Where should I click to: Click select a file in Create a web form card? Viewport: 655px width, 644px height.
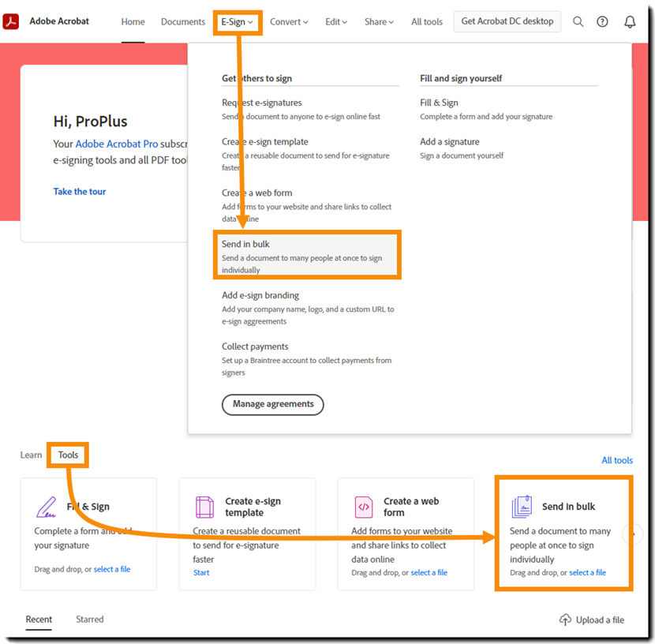coord(429,573)
